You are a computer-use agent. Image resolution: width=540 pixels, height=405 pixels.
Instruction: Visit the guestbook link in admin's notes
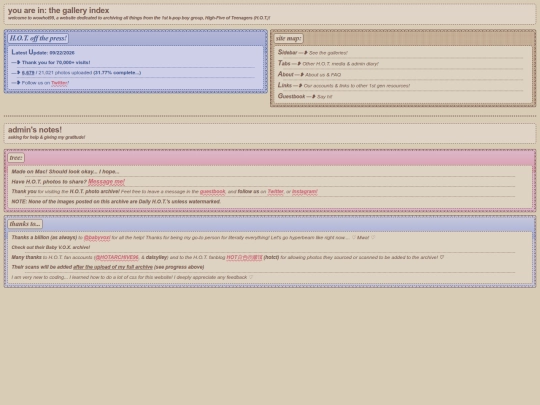(x=212, y=191)
